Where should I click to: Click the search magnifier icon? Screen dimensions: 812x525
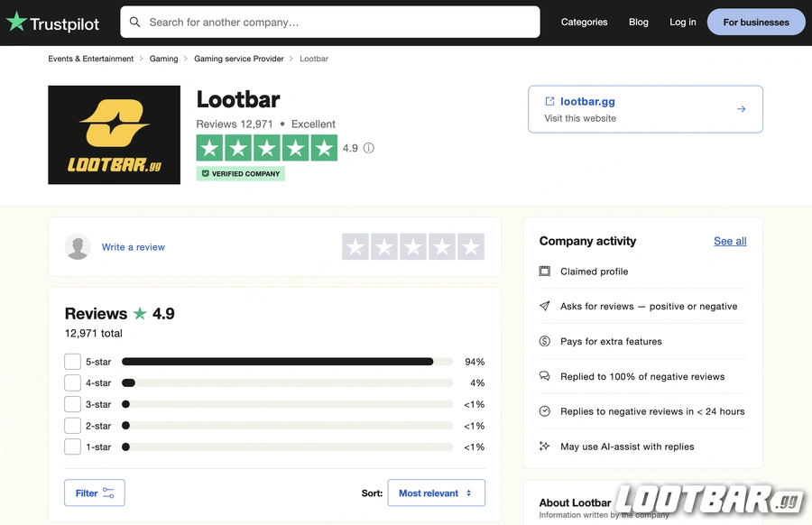click(x=134, y=22)
